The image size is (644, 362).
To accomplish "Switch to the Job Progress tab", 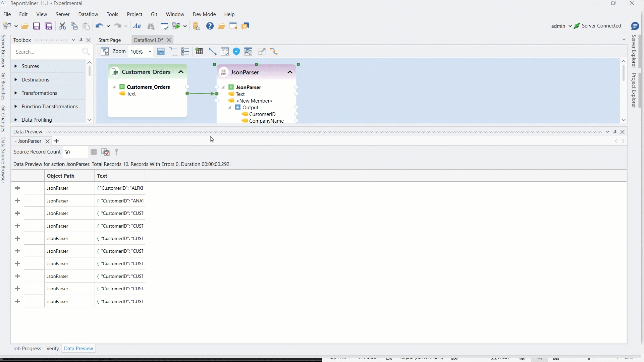I will tap(27, 349).
